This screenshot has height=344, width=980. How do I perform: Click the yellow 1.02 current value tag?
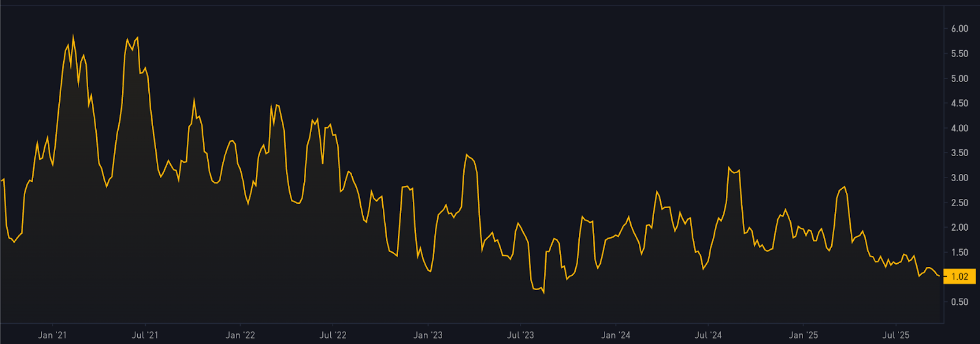pos(959,277)
